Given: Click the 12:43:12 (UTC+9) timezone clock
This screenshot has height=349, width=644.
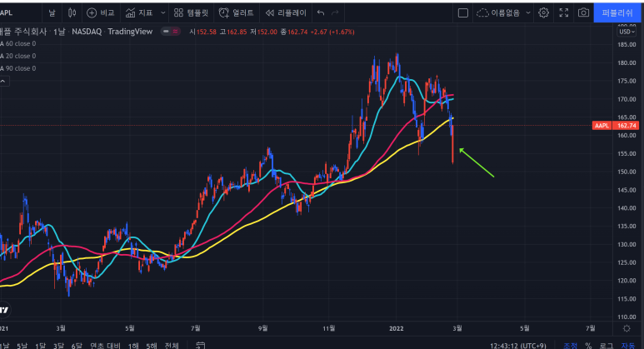Looking at the screenshot, I should [x=518, y=346].
